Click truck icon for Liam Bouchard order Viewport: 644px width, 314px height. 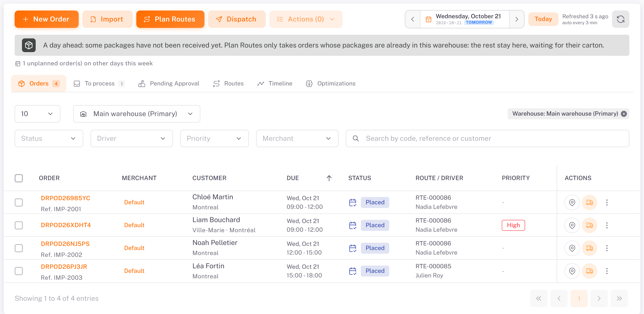point(589,225)
